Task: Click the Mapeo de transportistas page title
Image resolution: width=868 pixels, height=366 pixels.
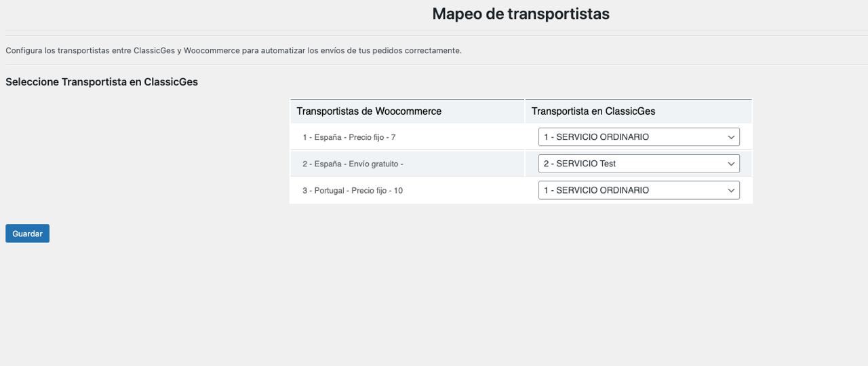Action: click(x=520, y=14)
